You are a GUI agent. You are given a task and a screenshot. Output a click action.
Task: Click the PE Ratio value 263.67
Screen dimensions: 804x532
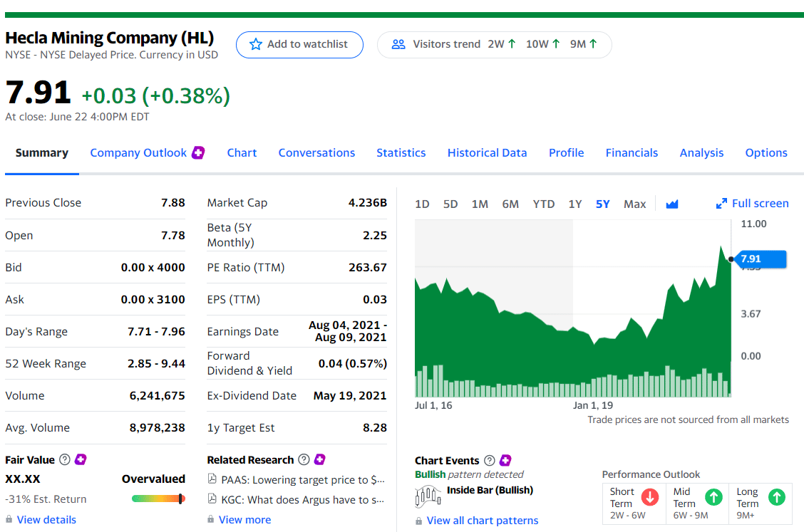(368, 267)
